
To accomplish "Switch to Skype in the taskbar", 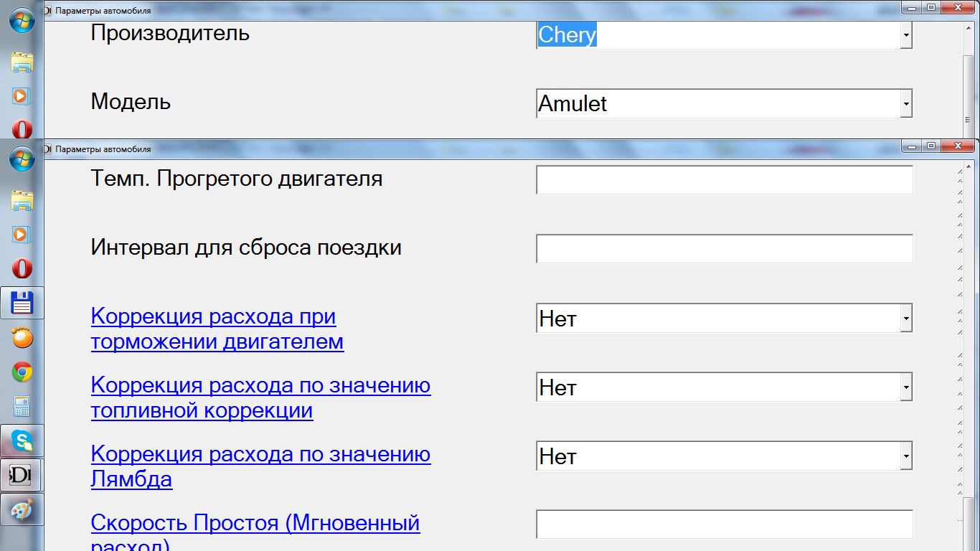I will [x=22, y=441].
